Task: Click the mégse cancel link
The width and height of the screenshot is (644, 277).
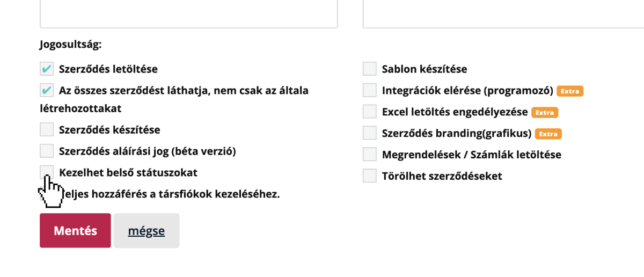Action: coord(146,231)
